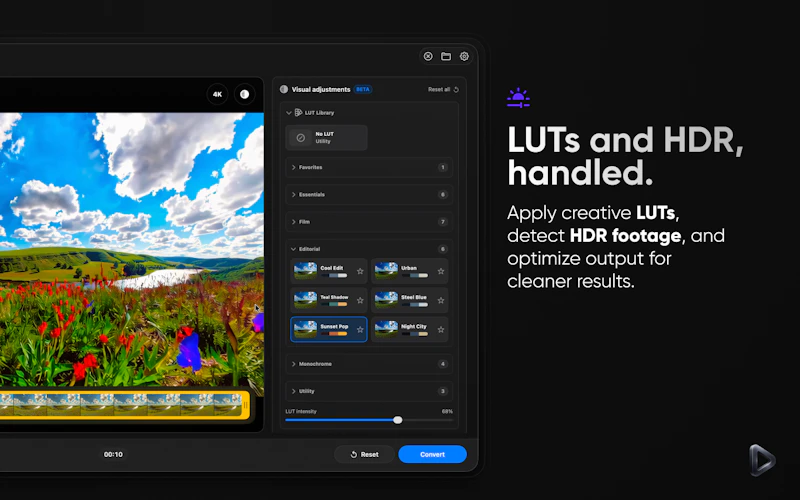Select the Cool Edit LUT thumbnail

coord(306,271)
